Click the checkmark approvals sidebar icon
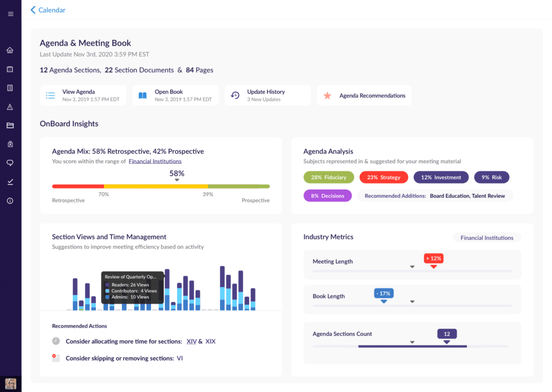 10,181
